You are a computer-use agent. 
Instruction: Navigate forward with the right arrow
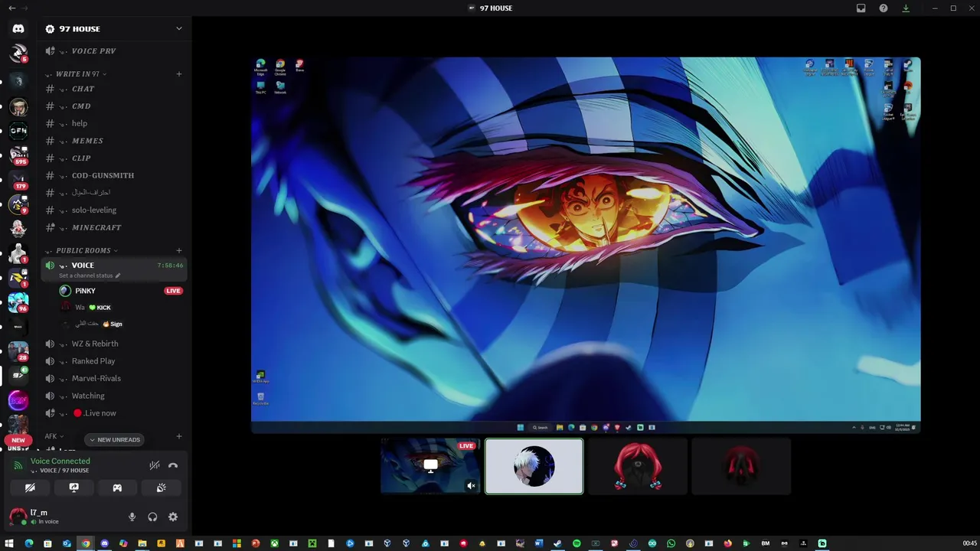click(24, 8)
